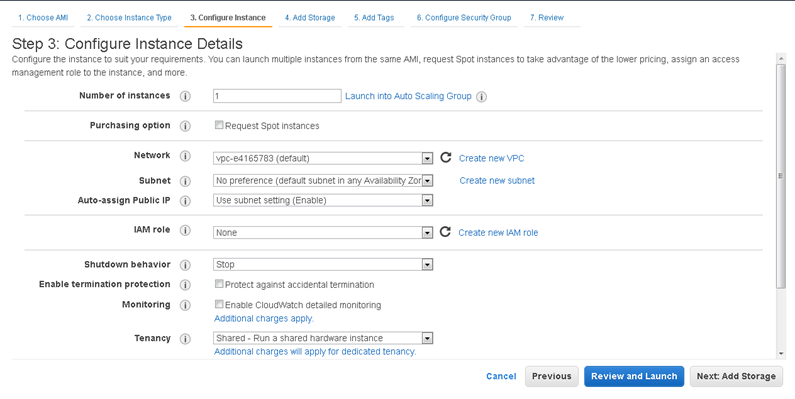Click the Number of instances input field
This screenshot has height=399, width=795.
(x=277, y=96)
